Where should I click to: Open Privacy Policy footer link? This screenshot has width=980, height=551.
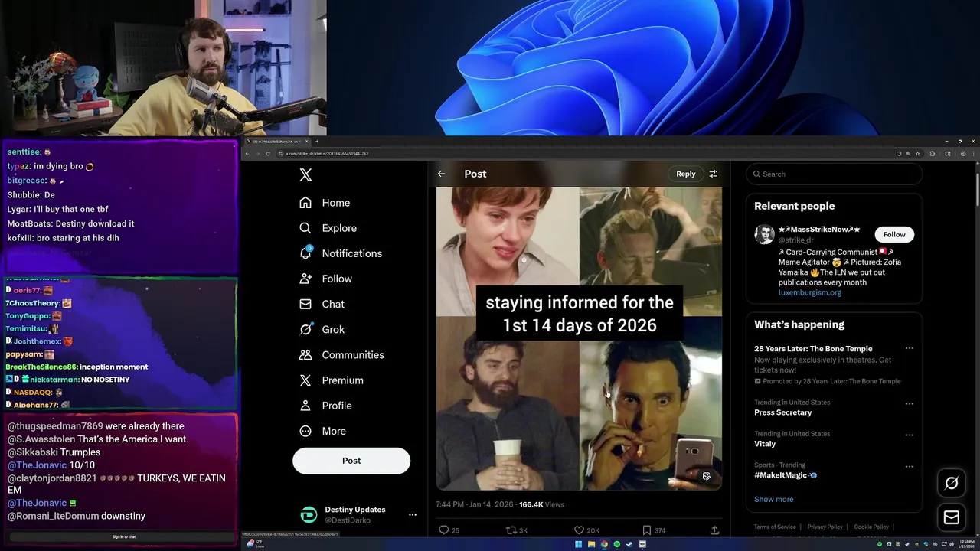[825, 527]
